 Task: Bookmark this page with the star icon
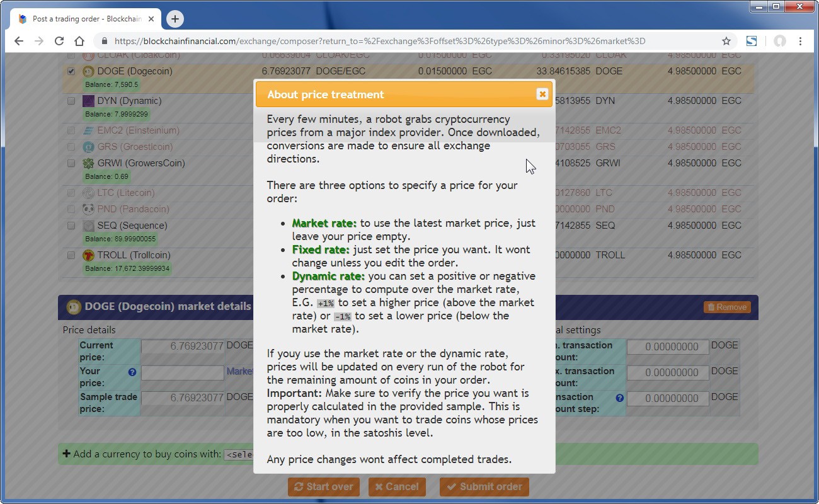(x=726, y=41)
